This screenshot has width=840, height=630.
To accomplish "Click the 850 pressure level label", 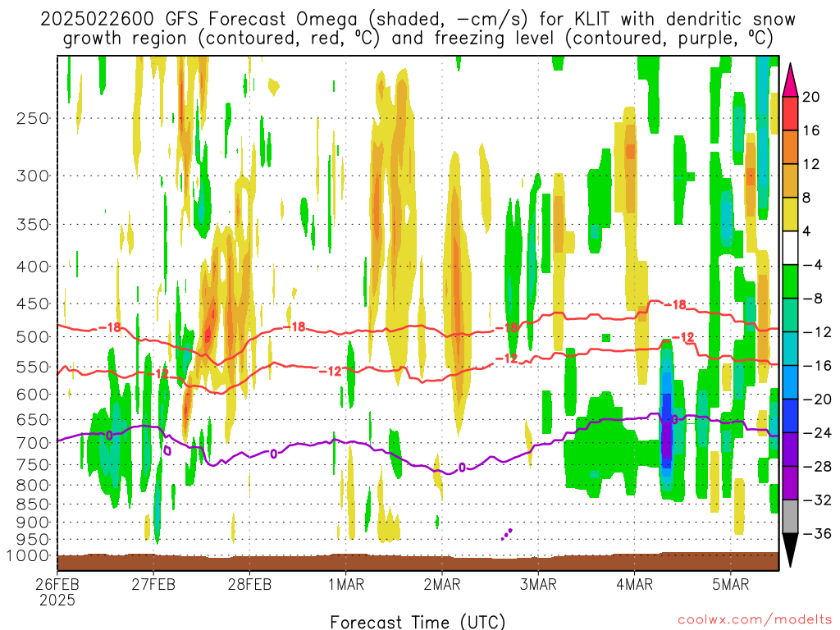I will coord(33,504).
